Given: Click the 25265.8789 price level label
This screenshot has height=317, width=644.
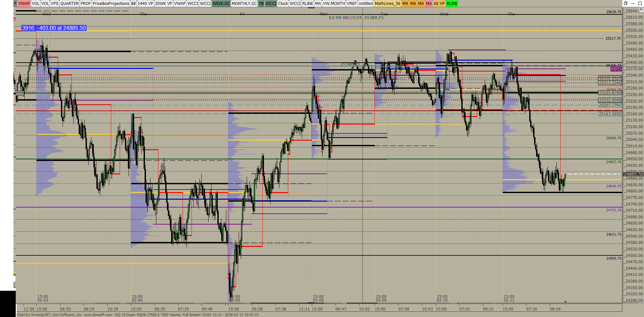Looking at the screenshot, I should coord(610,93).
